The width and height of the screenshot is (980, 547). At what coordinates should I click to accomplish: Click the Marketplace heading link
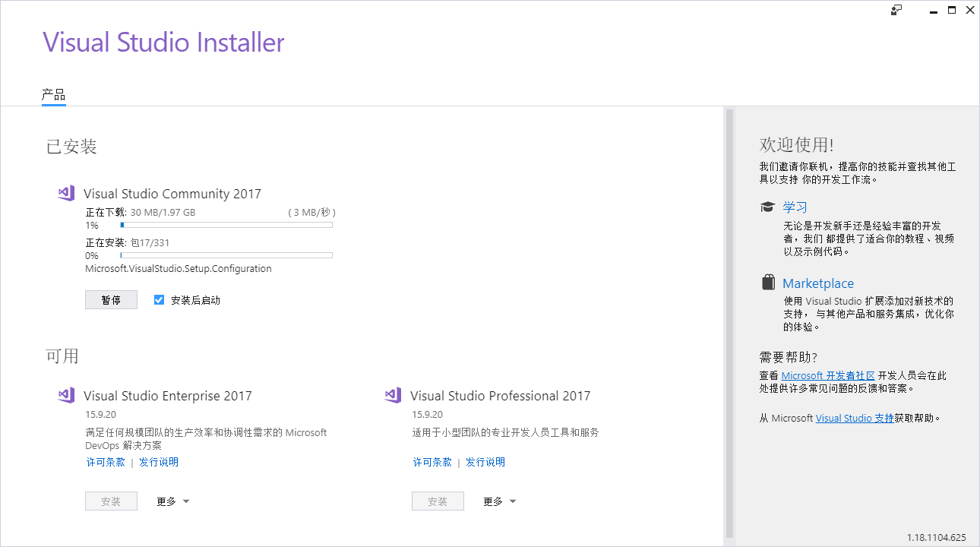[x=817, y=283]
